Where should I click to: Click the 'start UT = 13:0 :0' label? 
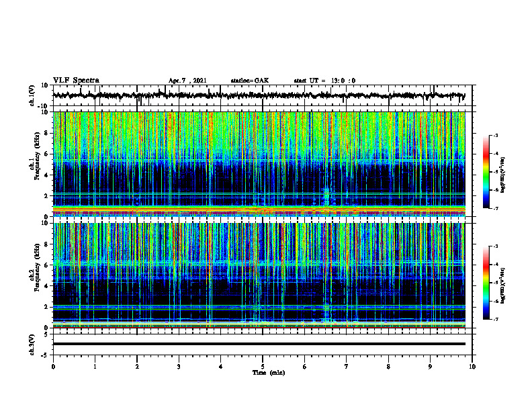pyautogui.click(x=324, y=81)
